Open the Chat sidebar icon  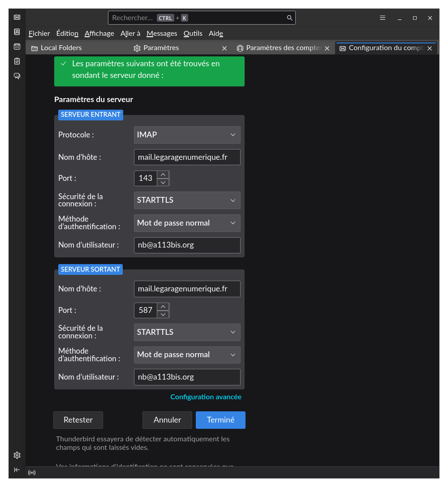point(17,76)
